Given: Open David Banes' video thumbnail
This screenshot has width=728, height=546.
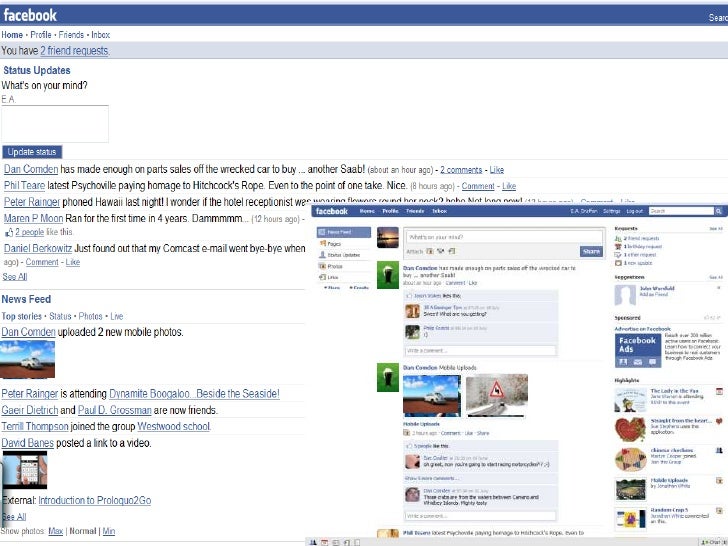Looking at the screenshot, I should pos(25,470).
